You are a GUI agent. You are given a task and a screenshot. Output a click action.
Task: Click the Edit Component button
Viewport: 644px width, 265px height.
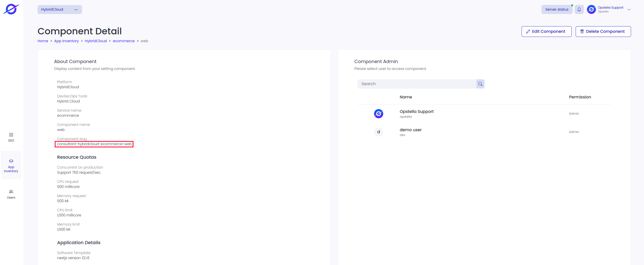[x=546, y=32]
